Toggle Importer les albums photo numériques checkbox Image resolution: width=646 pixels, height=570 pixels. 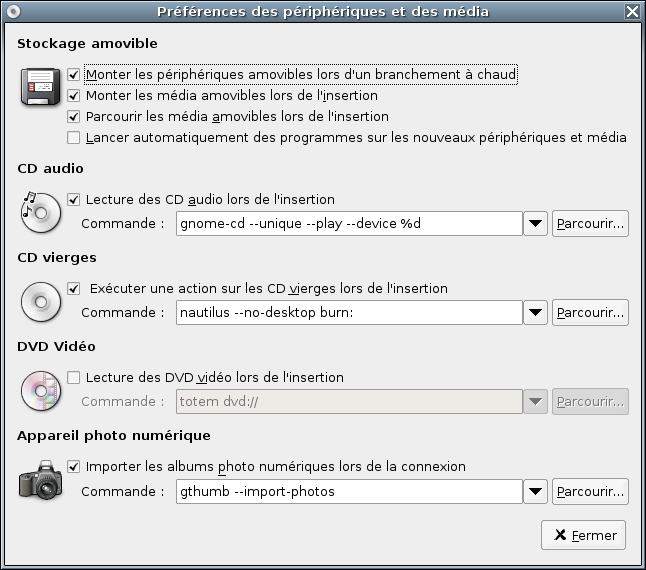tap(73, 467)
